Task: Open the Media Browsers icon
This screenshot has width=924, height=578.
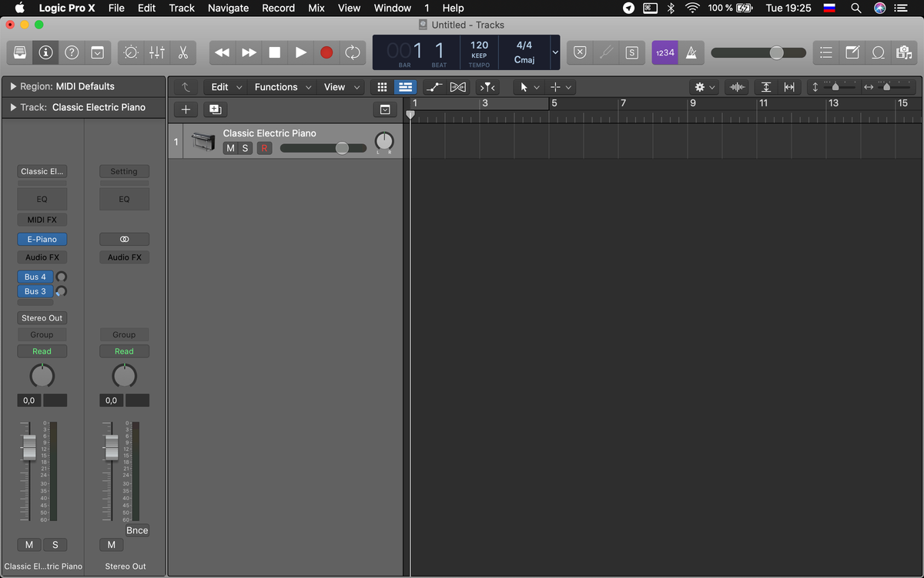Action: pyautogui.click(x=904, y=52)
